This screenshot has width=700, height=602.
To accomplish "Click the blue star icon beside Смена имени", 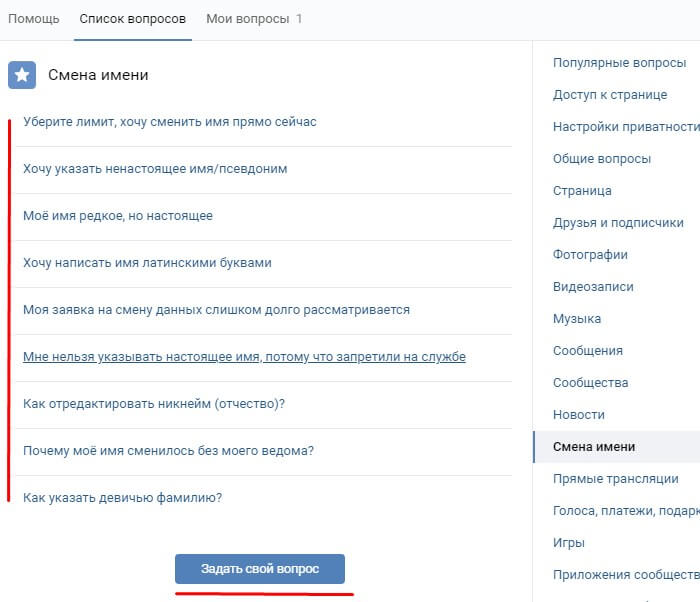I will click(x=22, y=75).
